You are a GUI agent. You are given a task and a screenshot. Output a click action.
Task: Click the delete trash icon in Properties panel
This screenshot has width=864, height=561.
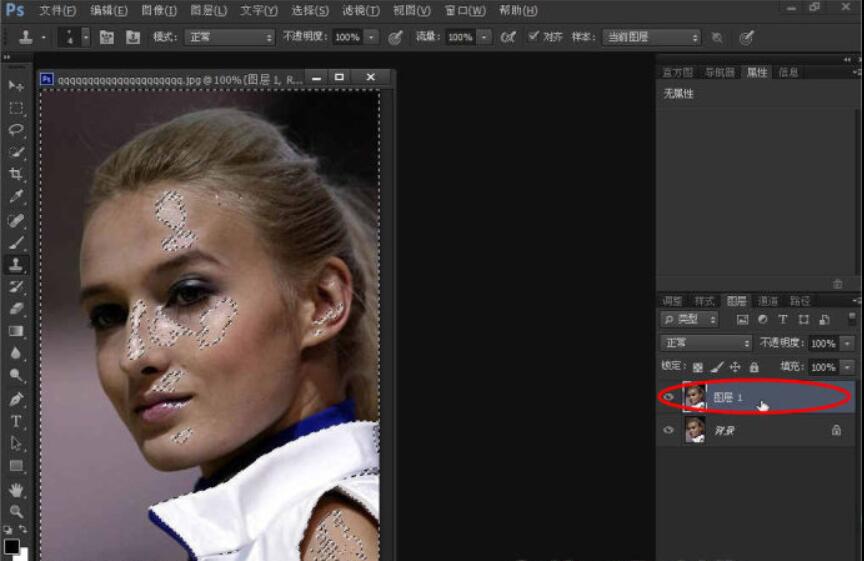[x=838, y=284]
